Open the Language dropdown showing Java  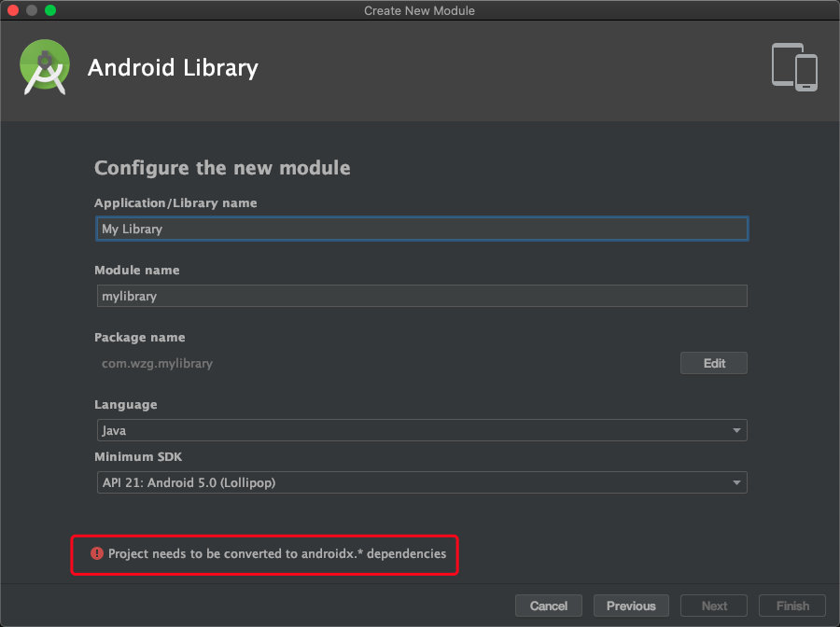pos(422,430)
